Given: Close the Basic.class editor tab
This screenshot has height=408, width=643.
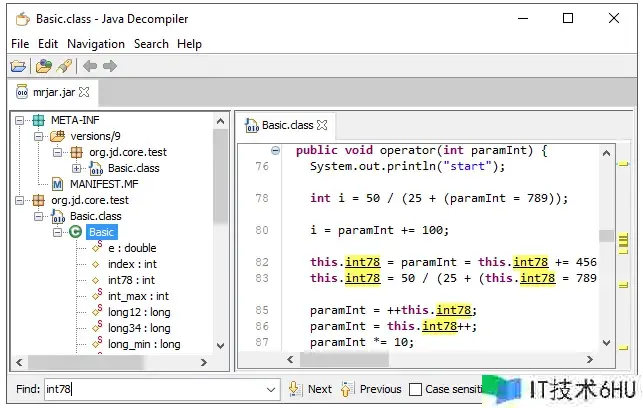Looking at the screenshot, I should pos(323,126).
